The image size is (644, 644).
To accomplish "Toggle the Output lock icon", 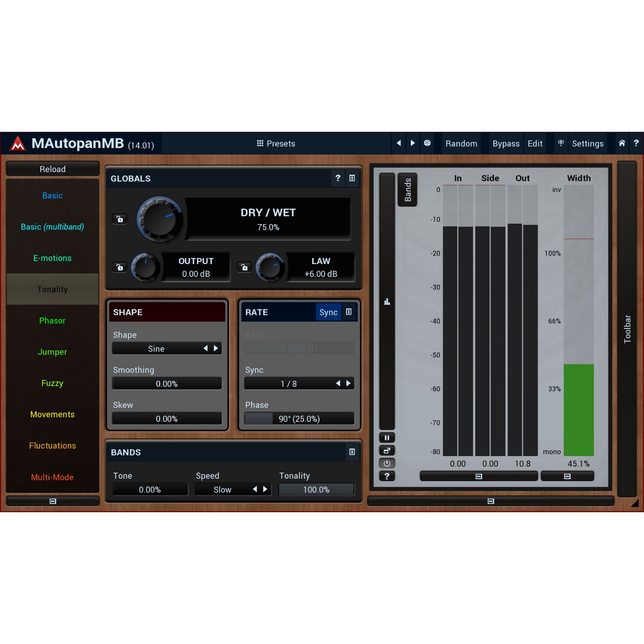I will pos(119,267).
